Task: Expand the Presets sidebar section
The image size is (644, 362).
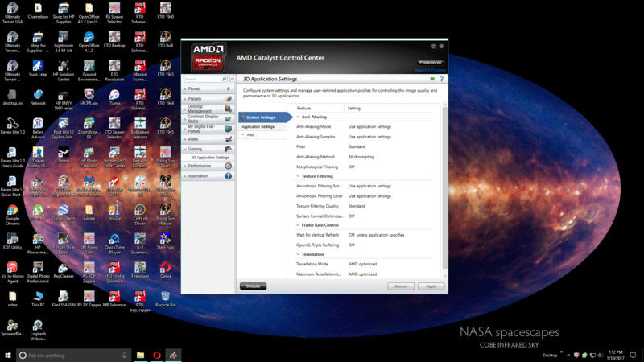Action: pyautogui.click(x=208, y=99)
